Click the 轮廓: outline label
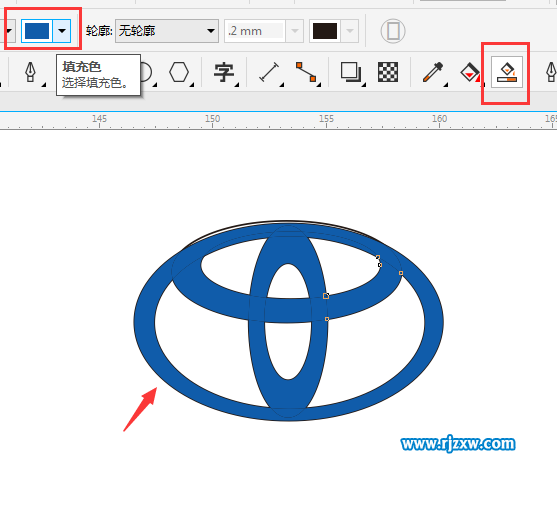Viewport: 557px width, 505px height. point(99,31)
